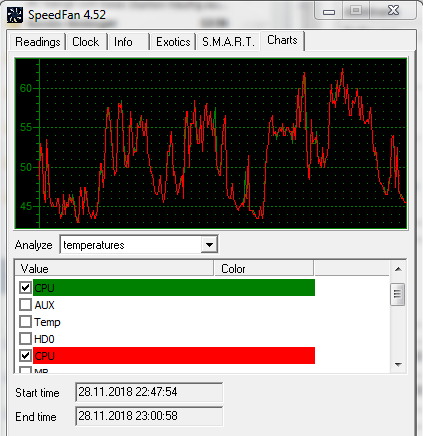Image resolution: width=423 pixels, height=436 pixels.
Task: Open the S.M.A.R.T. tab
Action: (x=228, y=42)
